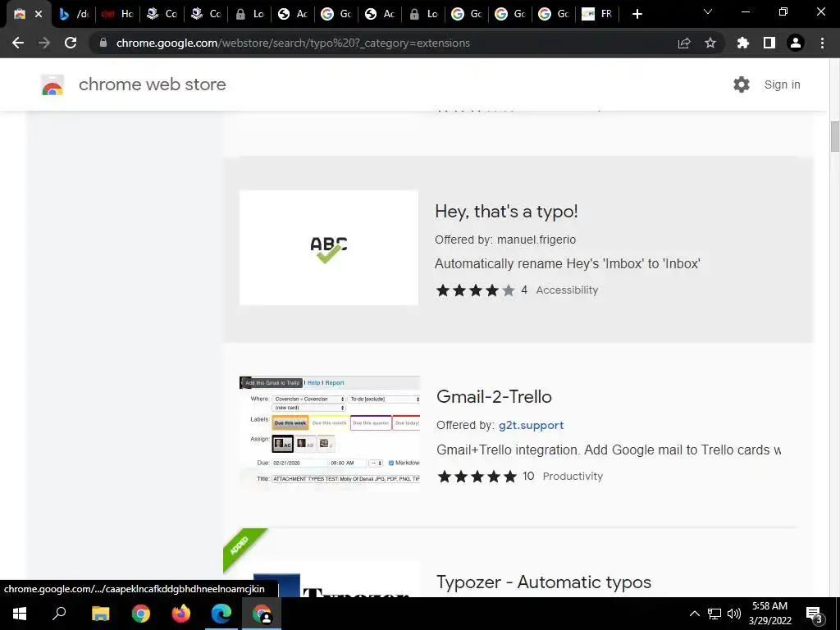The width and height of the screenshot is (840, 630).
Task: Reload the current page
Action: 71,43
